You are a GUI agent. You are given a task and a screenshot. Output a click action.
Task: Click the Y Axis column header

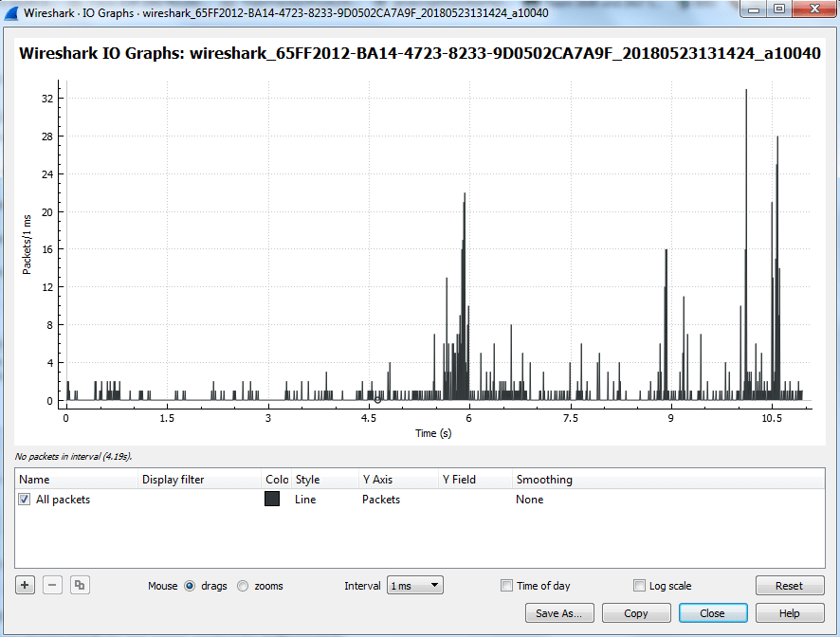(398, 480)
